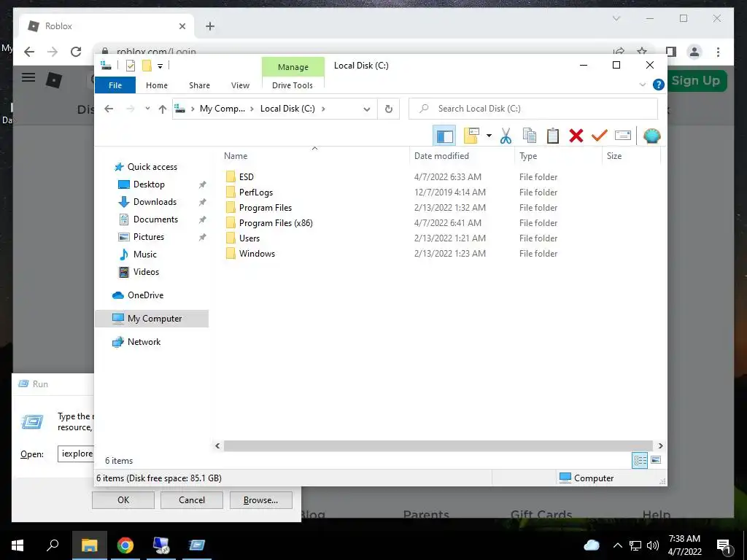Click the Cut scissors icon
The width and height of the screenshot is (747, 560).
tap(506, 136)
